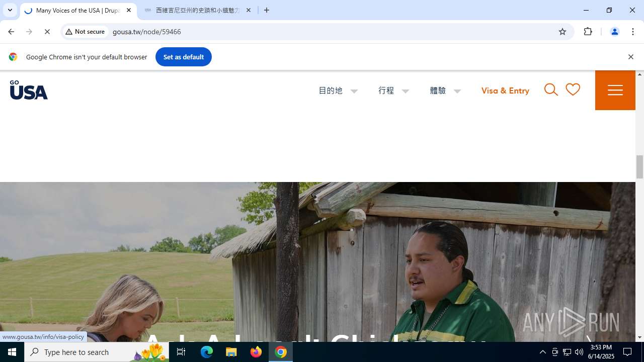
Task: Bookmark this page with star icon
Action: click(562, 32)
